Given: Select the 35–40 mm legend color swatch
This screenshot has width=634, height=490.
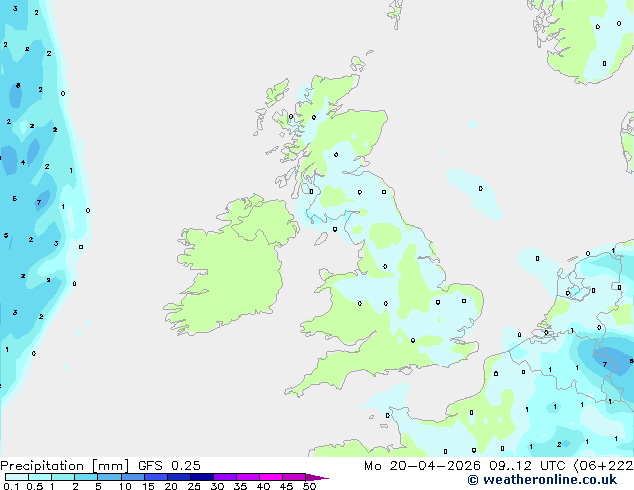Looking at the screenshot, I should click(x=247, y=477).
